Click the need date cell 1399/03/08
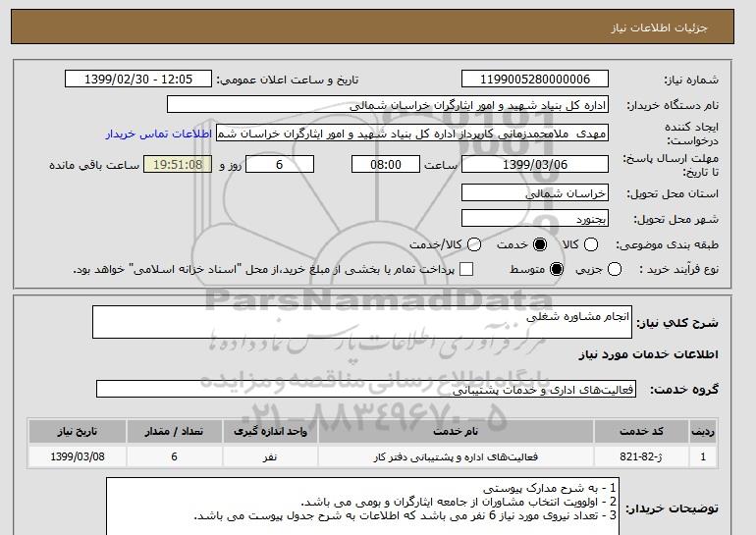The height and width of the screenshot is (535, 756). pos(78,456)
